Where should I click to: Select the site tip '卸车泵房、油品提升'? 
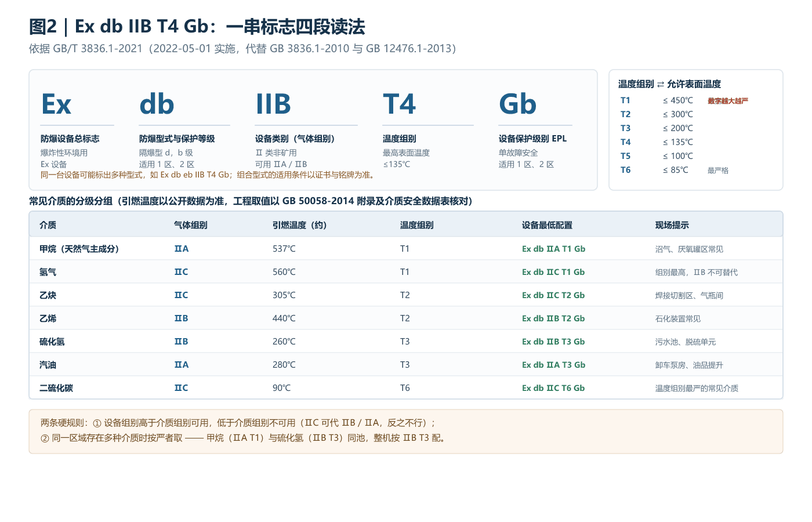(689, 365)
